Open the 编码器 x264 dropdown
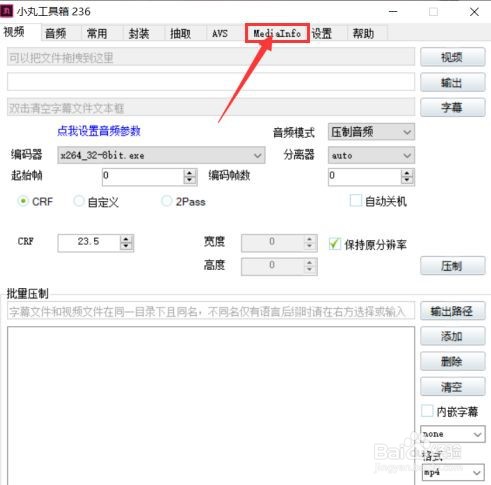 pyautogui.click(x=161, y=155)
